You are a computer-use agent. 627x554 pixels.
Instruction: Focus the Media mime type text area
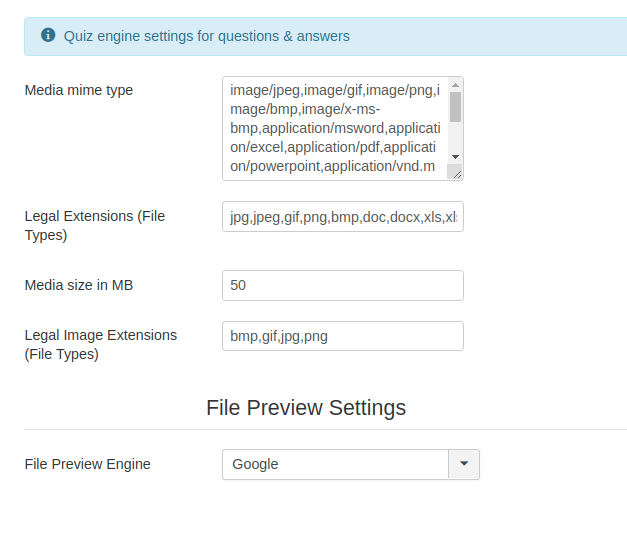pyautogui.click(x=334, y=128)
